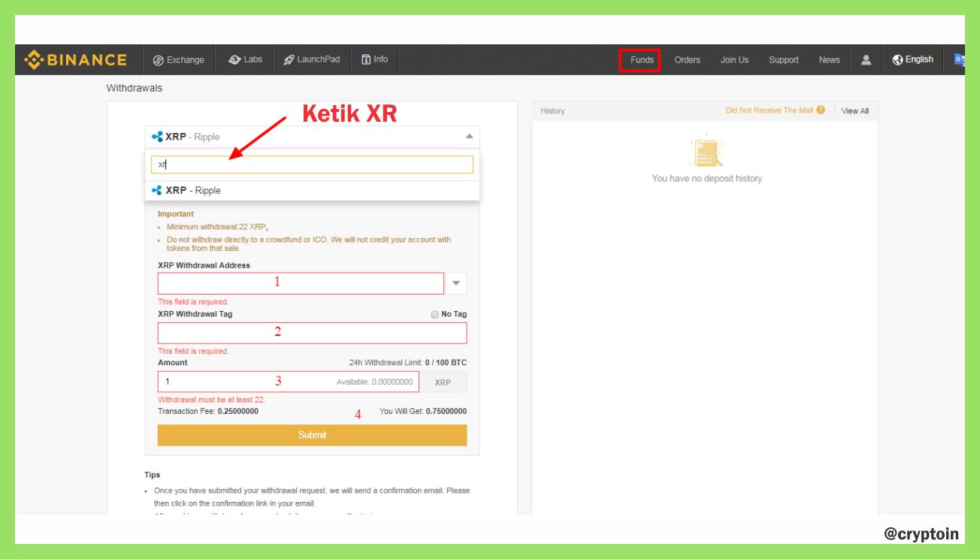This screenshot has width=980, height=559.
Task: Click the Submit button
Action: point(312,435)
